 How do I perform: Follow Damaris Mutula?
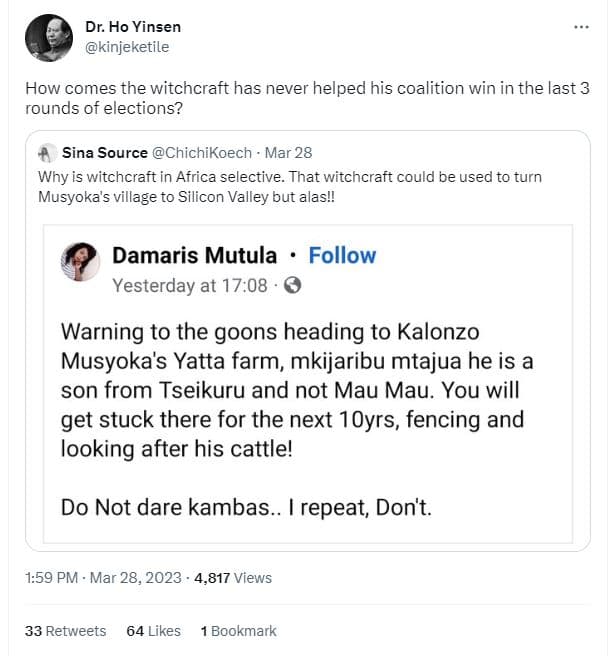[x=342, y=255]
